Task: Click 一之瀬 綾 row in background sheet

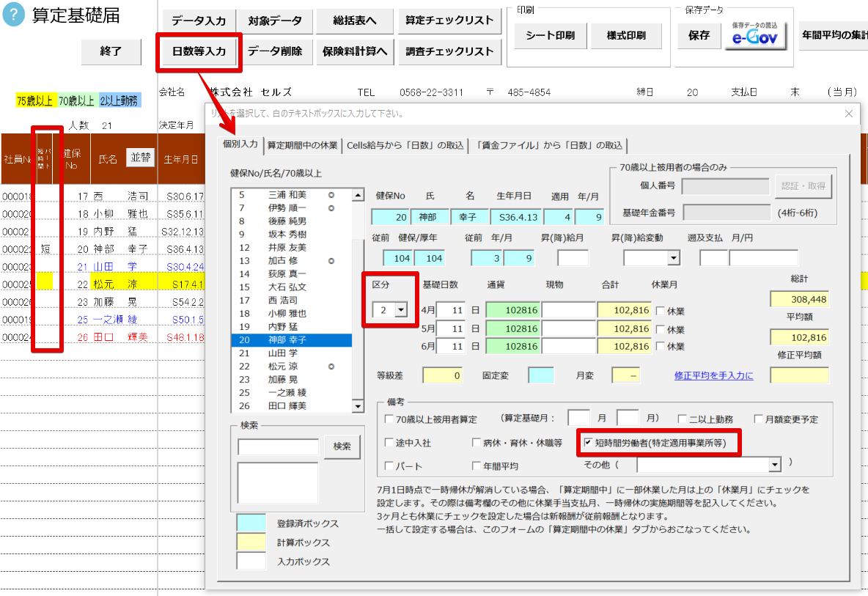Action: (103, 320)
